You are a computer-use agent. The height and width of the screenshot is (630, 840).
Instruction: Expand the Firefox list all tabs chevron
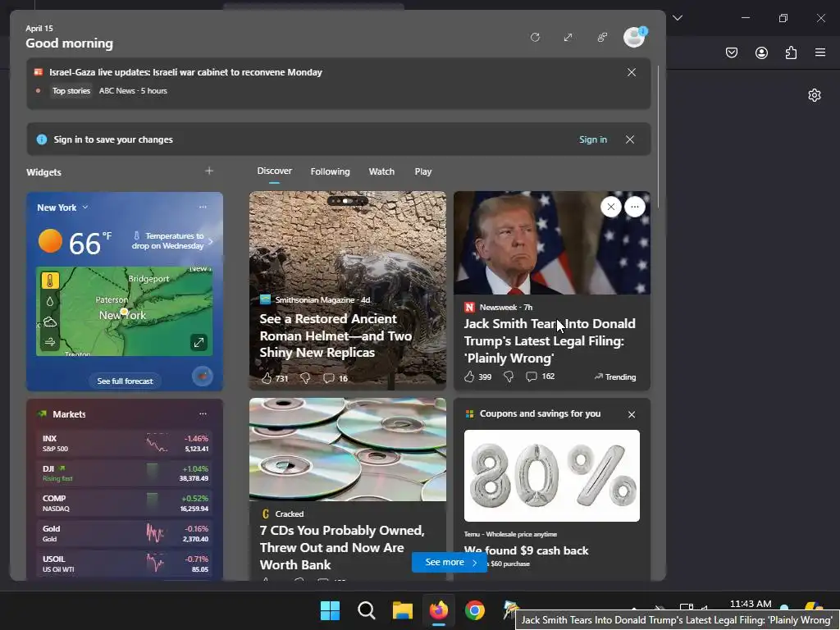point(678,18)
